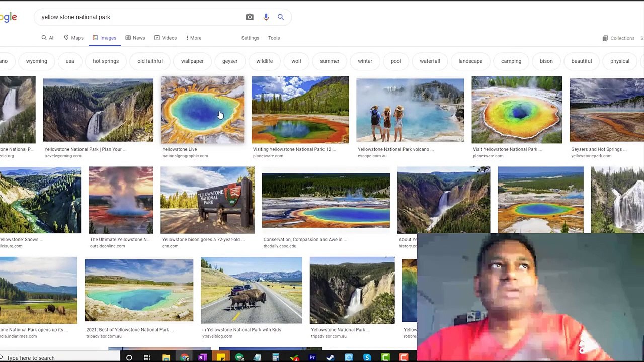Open File Explorer from taskbar

(166, 357)
